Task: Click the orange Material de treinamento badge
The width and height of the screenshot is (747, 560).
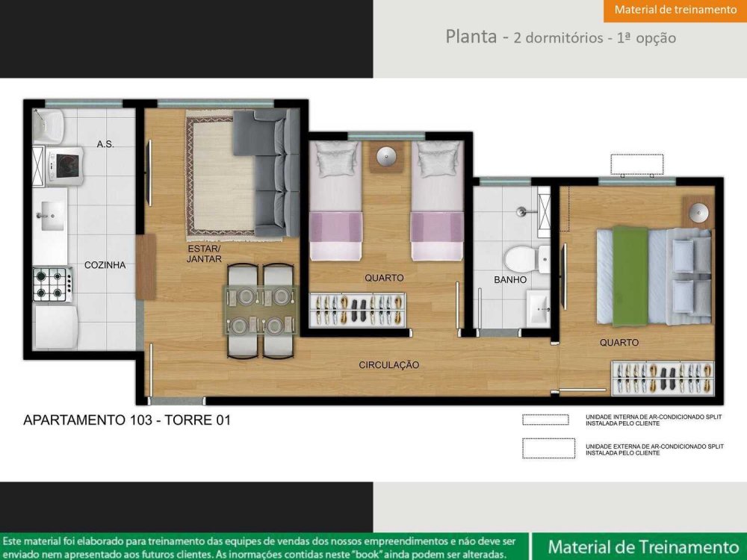Action: click(x=675, y=10)
